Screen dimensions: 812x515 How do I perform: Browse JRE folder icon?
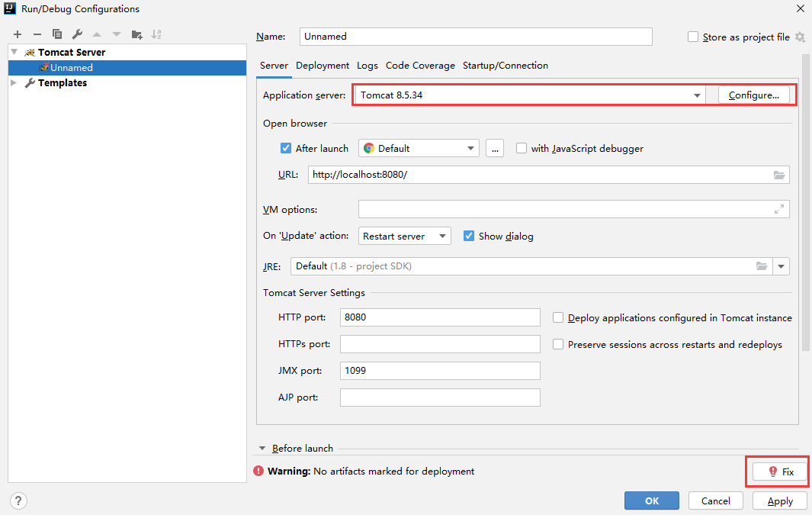(x=761, y=266)
